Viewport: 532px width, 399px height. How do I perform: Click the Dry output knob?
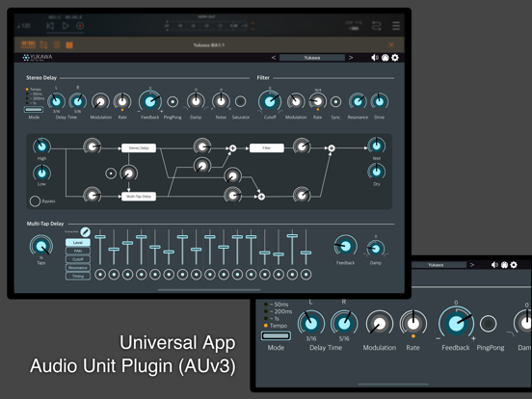pyautogui.click(x=377, y=172)
